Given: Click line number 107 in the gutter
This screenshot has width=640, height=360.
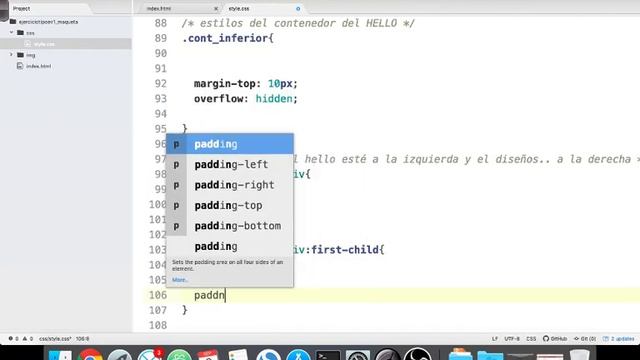Looking at the screenshot, I should [158, 310].
